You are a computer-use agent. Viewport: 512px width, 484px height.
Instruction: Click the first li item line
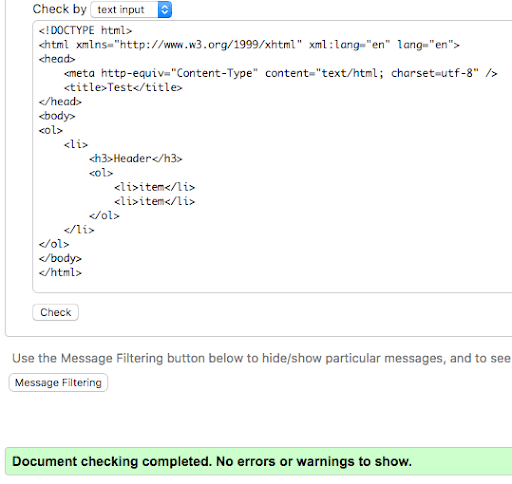(154, 187)
